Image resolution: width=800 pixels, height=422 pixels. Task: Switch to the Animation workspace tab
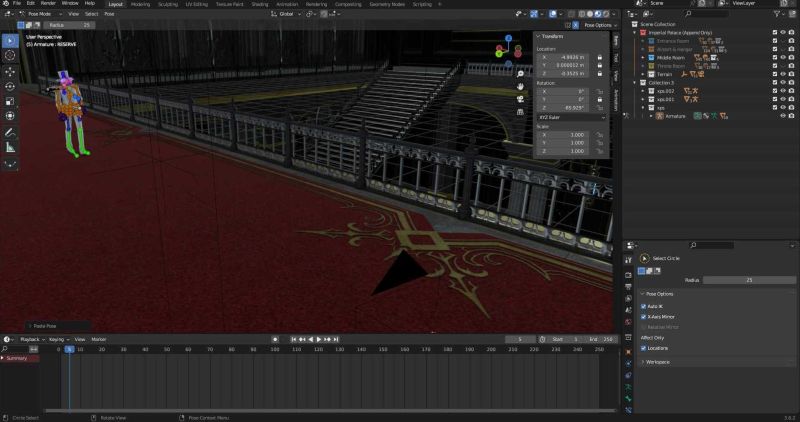point(287,4)
